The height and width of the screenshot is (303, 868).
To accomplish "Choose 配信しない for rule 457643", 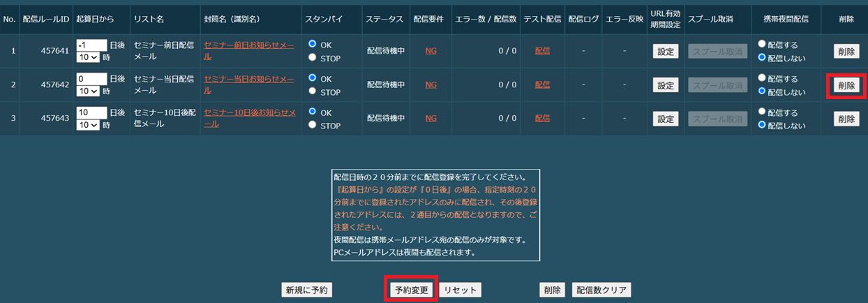I will pos(762,125).
